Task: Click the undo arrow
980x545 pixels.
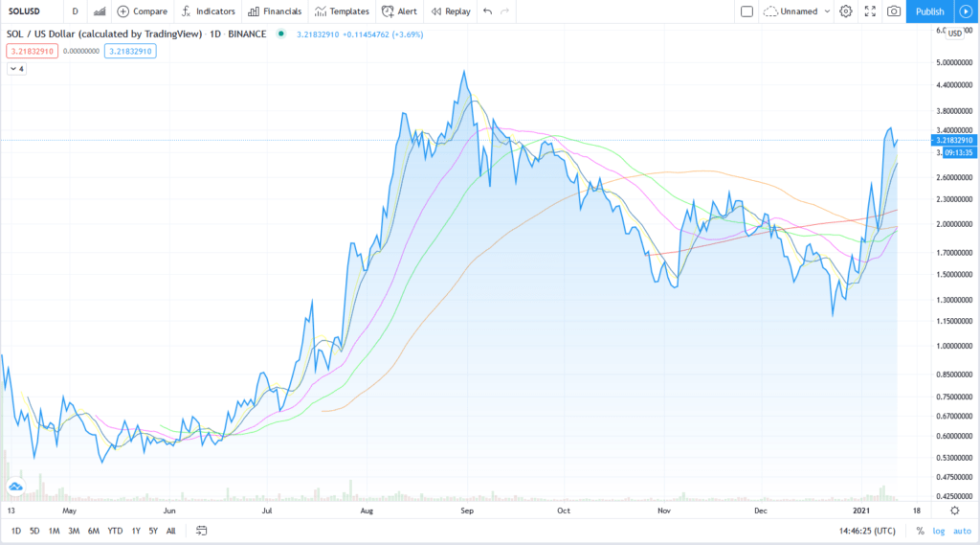Action: 488,11
